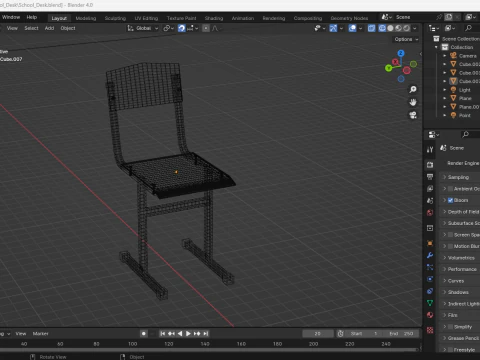The image size is (480, 360).
Task: Select Wireframe viewport shading
Action: tap(382, 28)
